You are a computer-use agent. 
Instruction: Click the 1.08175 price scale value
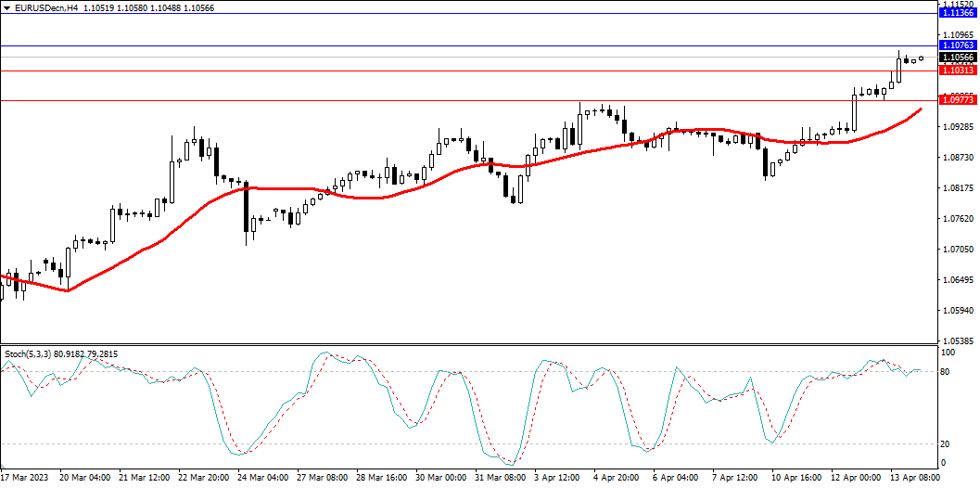coord(960,188)
